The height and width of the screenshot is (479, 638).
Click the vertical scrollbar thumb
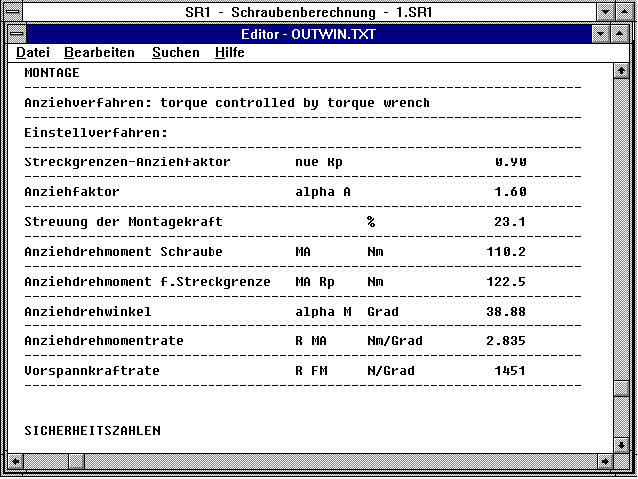(x=620, y=389)
